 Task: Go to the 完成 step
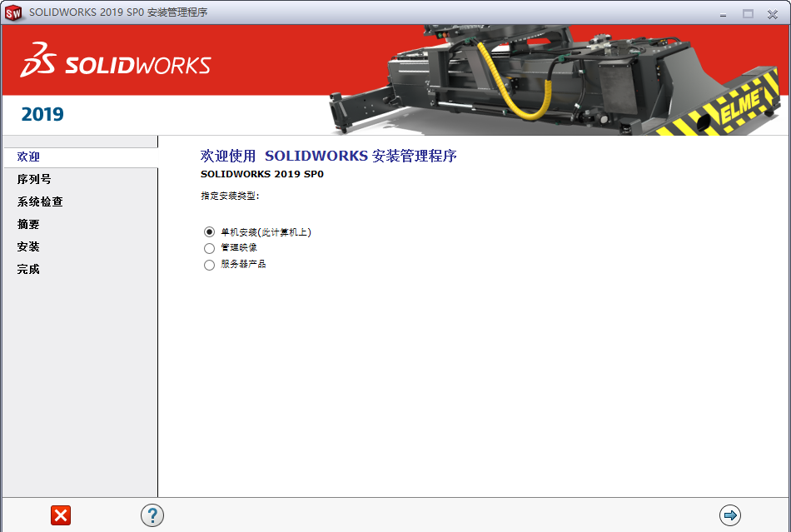28,269
